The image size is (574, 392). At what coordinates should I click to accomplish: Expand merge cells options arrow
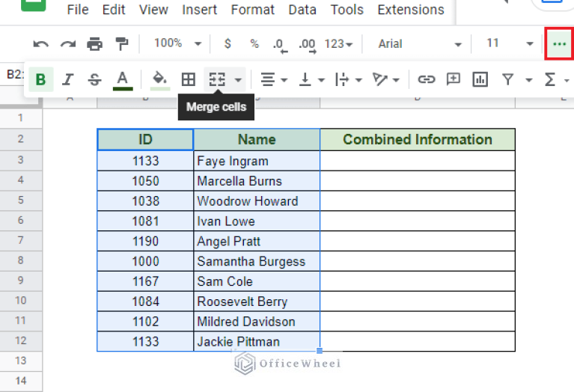pos(238,79)
